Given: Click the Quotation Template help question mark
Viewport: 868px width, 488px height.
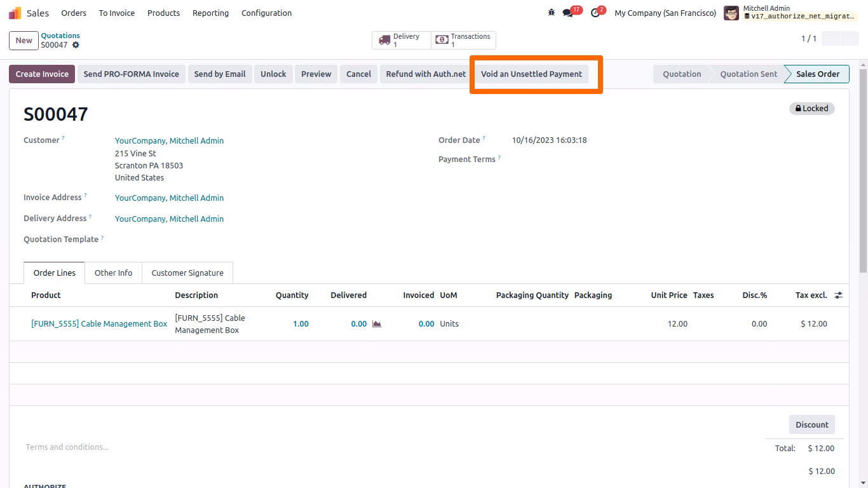Looking at the screenshot, I should pos(102,237).
